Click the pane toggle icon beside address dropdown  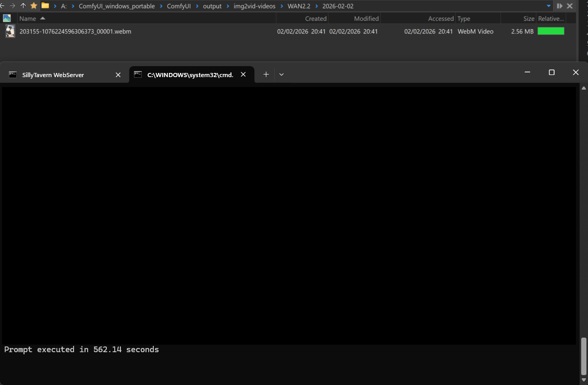pyautogui.click(x=559, y=6)
